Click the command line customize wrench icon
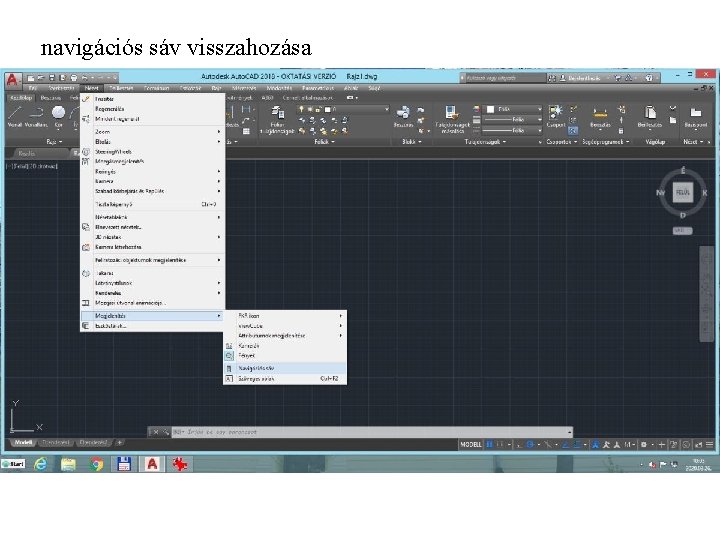The height and width of the screenshot is (540, 720). [165, 432]
